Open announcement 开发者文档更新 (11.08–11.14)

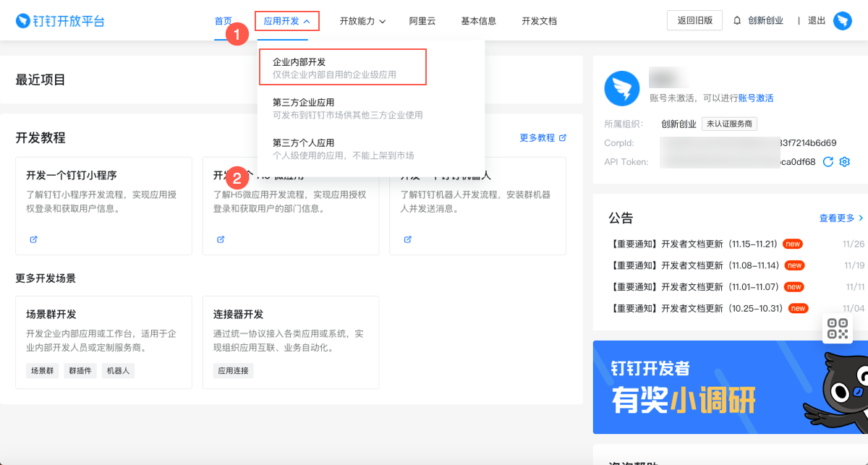[x=694, y=265]
